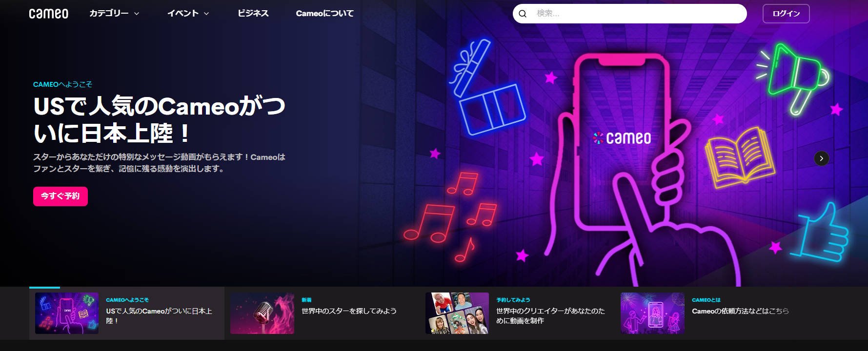Open the イベント dropdown menu
Image resolution: width=868 pixels, height=351 pixels.
188,14
